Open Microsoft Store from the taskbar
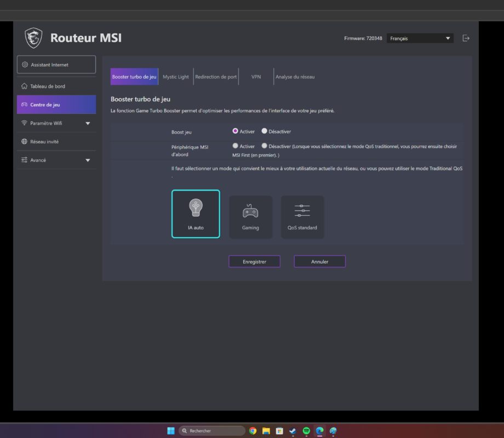The width and height of the screenshot is (504, 438). [279, 431]
